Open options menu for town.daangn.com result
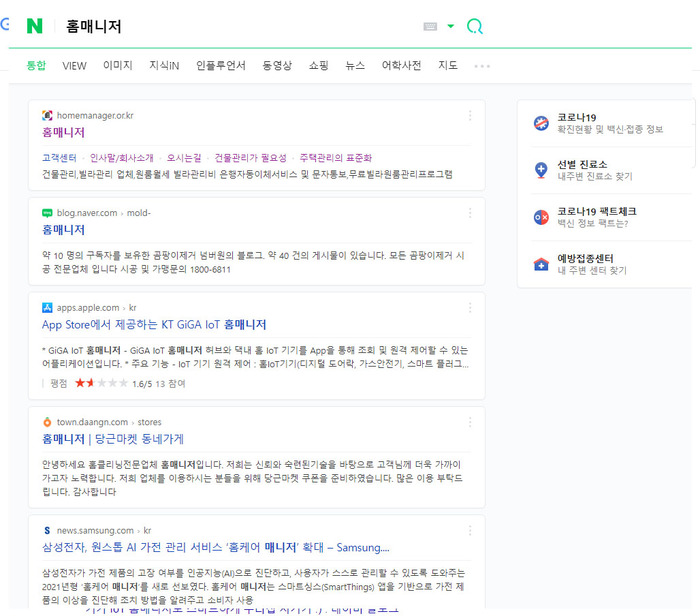Viewport: 700px width, 616px height. 470,422
